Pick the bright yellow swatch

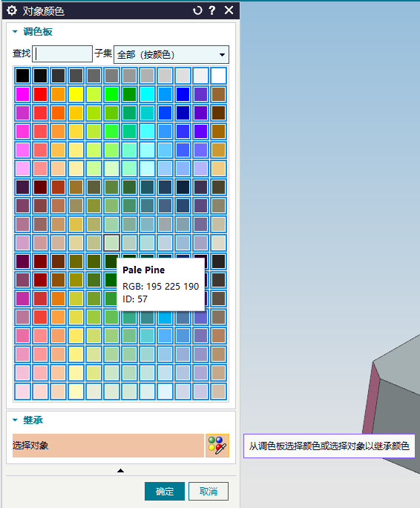click(76, 94)
